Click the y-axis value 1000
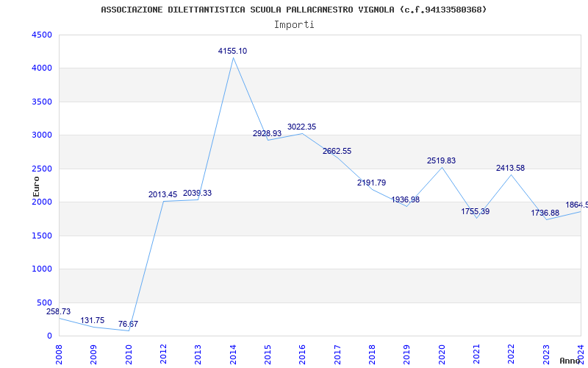The image size is (588, 368). click(42, 269)
